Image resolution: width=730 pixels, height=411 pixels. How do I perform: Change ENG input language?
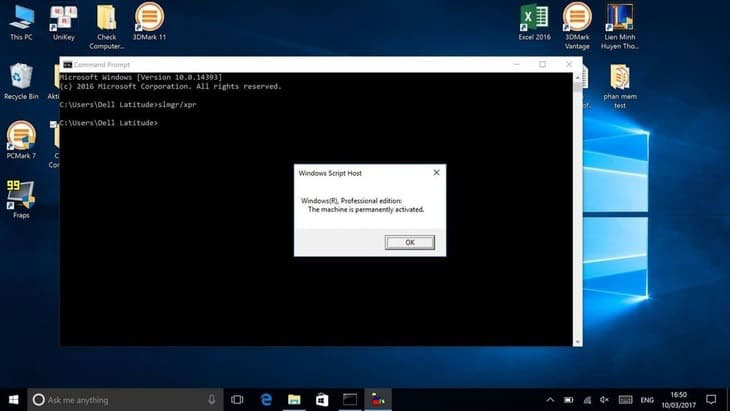(x=647, y=400)
